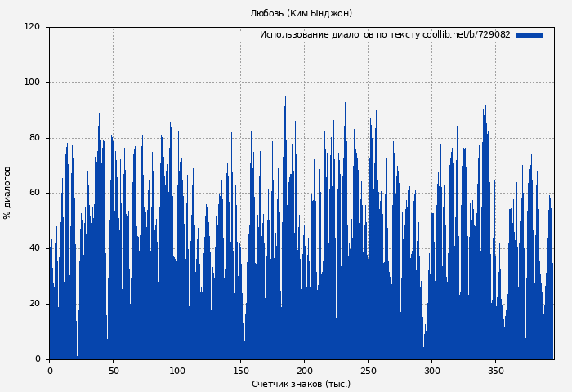Click the chart title "Любовь (Ким Ынджон)"
Screen dimensions: 572x392
tap(301, 13)
